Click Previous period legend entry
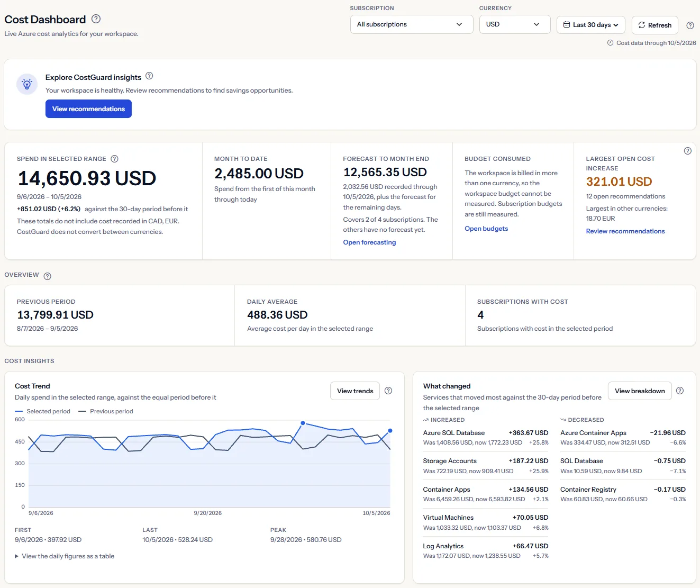 [x=106, y=411]
